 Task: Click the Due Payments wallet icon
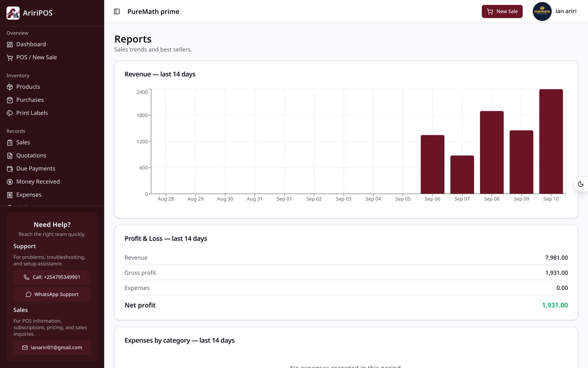click(10, 169)
